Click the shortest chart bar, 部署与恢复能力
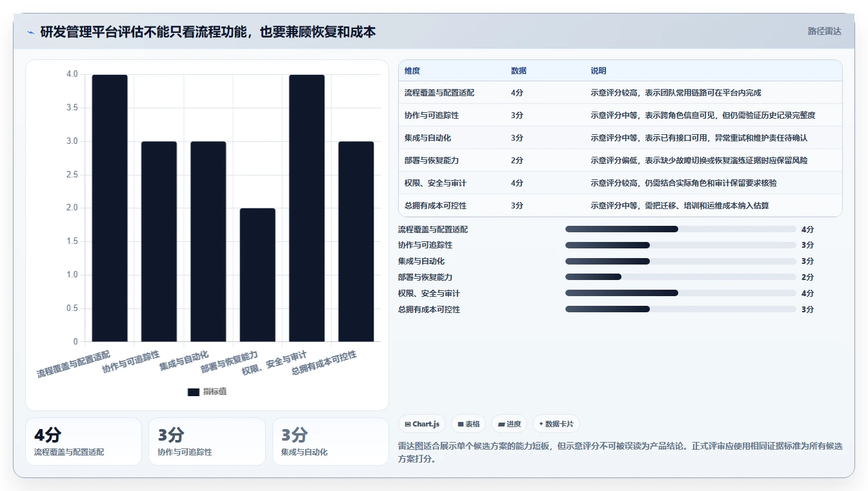The width and height of the screenshot is (868, 491). click(x=257, y=275)
